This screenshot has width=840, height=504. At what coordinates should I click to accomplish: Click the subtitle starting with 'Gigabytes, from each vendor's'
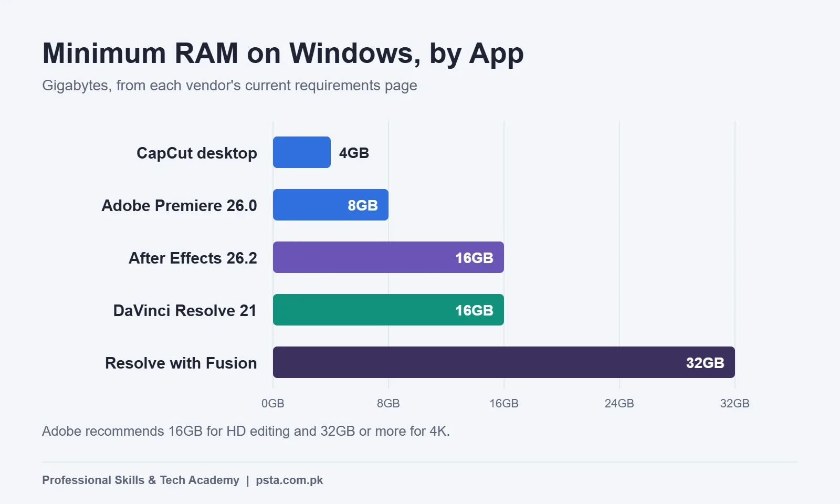click(229, 86)
